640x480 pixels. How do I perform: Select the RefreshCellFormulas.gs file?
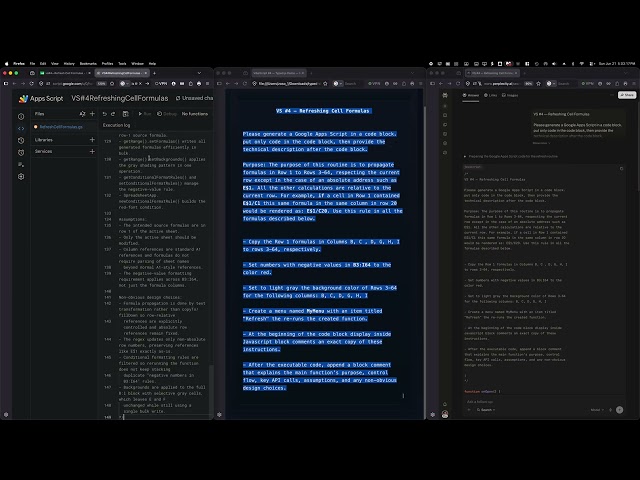point(61,127)
